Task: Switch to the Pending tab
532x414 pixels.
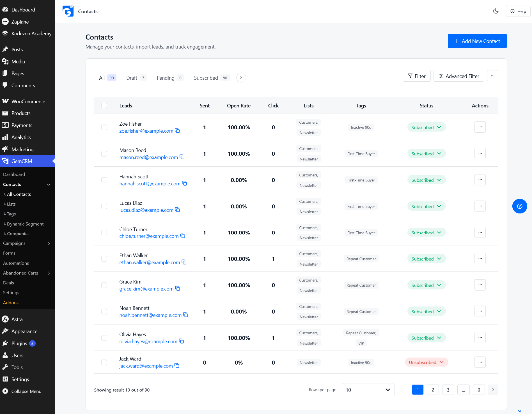Action: [x=170, y=78]
